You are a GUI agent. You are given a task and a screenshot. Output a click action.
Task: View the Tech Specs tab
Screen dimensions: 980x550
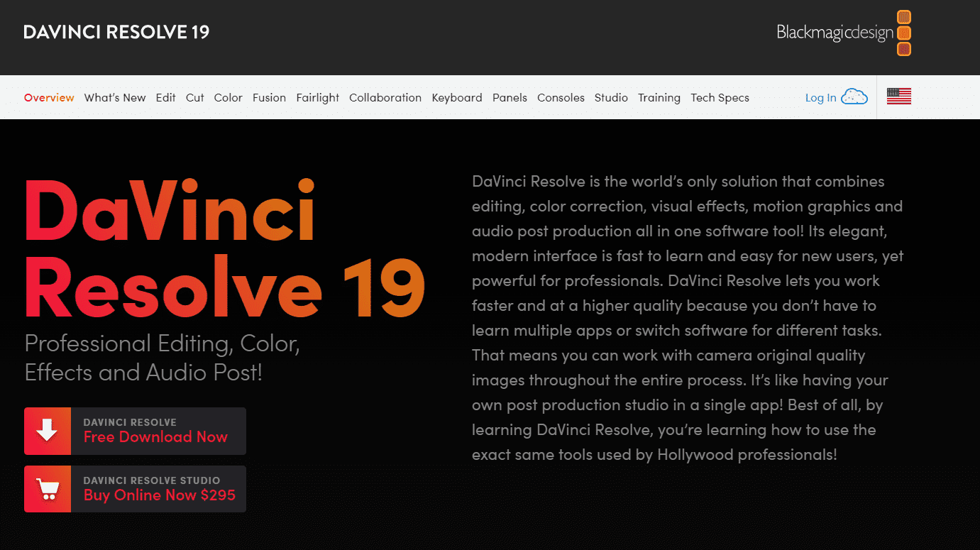coord(720,98)
